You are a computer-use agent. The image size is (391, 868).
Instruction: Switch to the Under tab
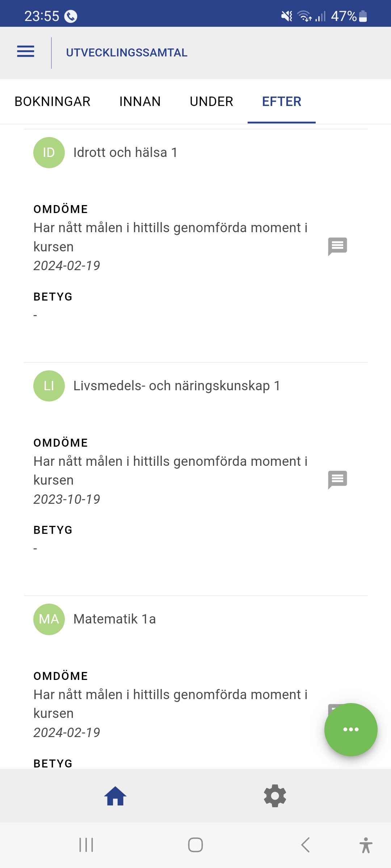(x=211, y=102)
